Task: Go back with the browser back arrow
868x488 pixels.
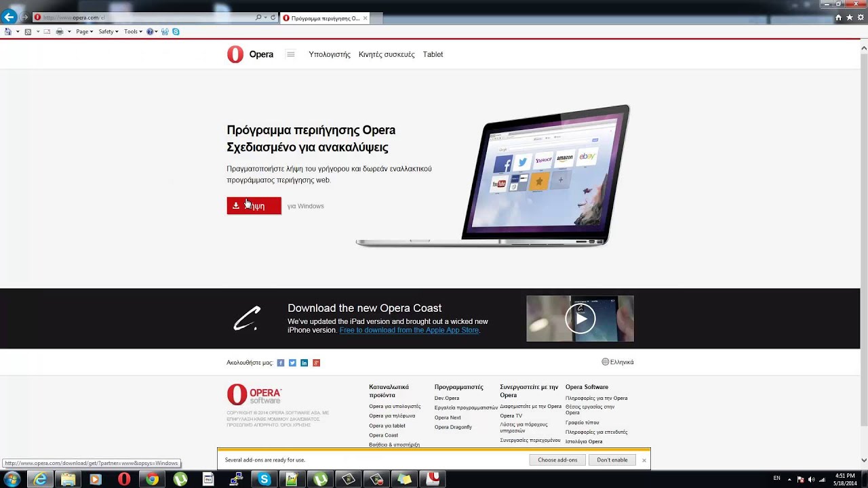Action: click(x=9, y=17)
